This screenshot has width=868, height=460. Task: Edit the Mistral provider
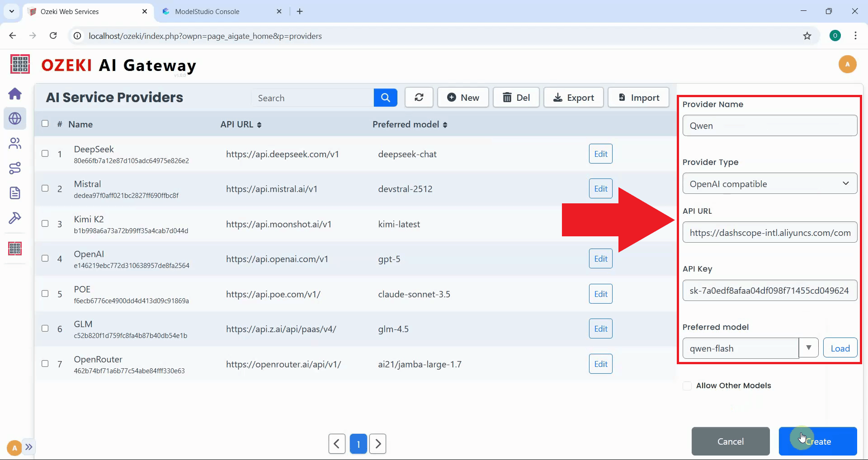(x=600, y=189)
